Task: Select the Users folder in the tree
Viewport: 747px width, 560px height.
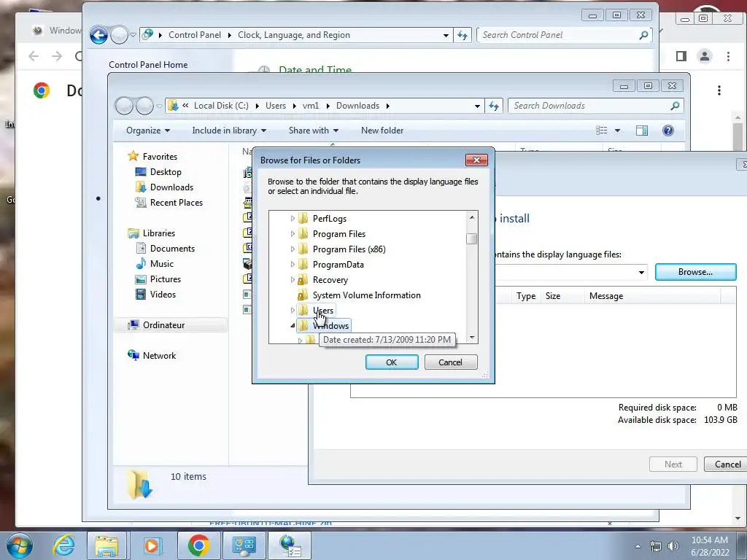Action: (323, 311)
